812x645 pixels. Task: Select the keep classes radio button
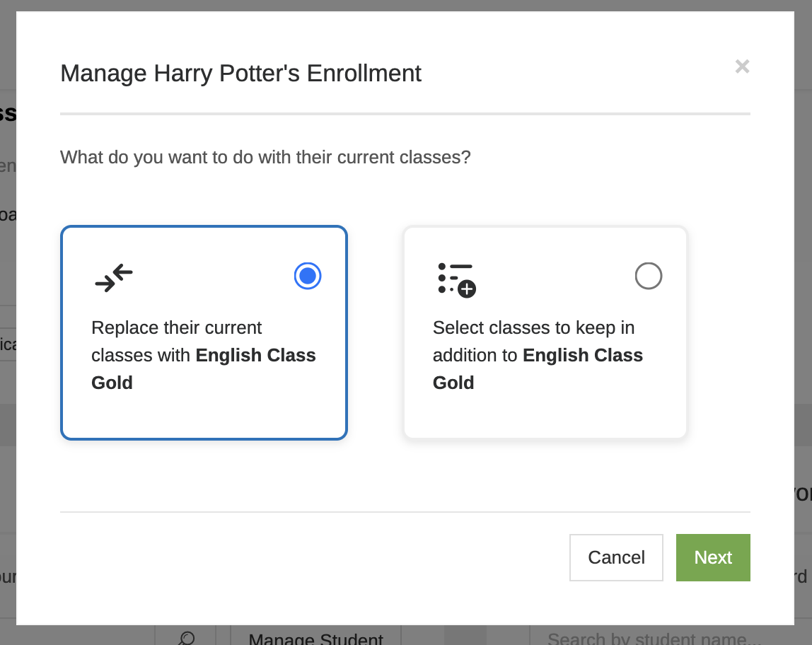649,276
